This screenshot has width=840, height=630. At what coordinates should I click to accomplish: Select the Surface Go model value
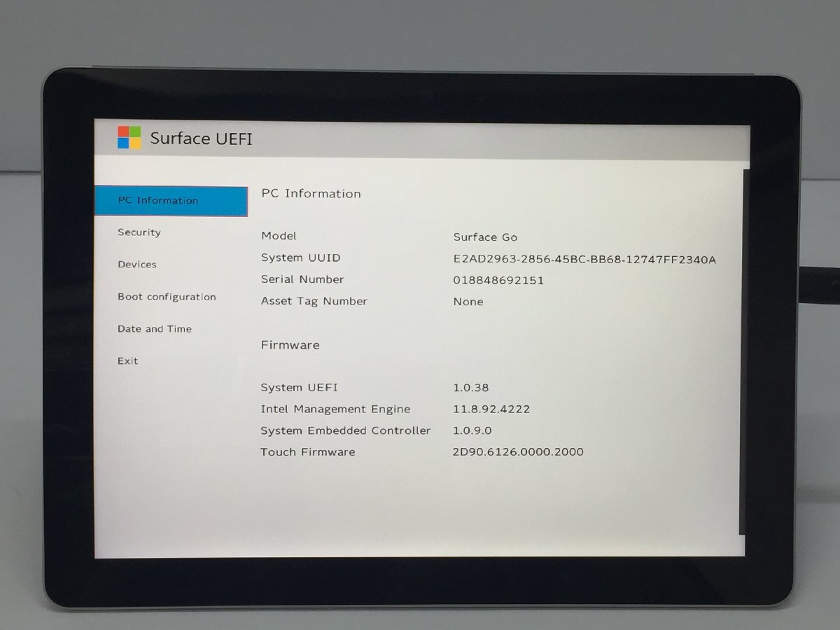click(x=485, y=237)
